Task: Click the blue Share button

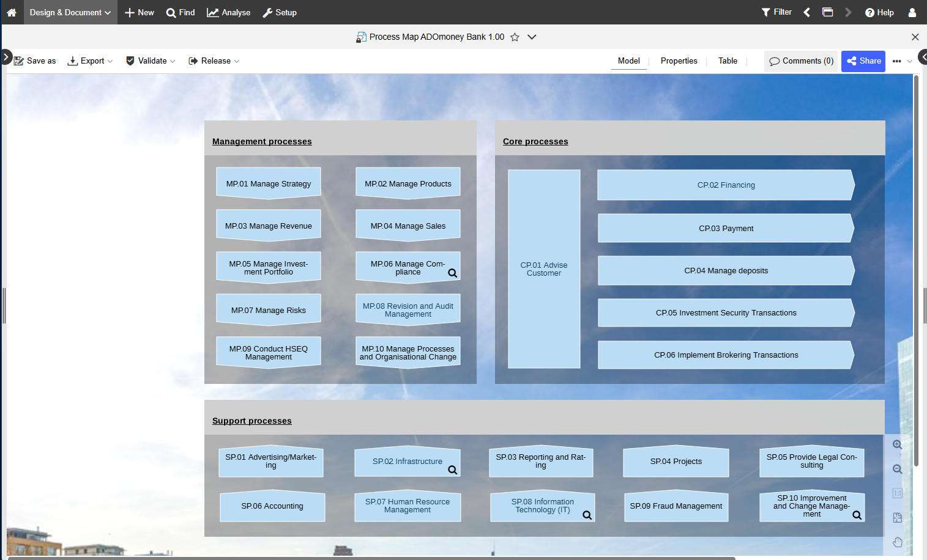Action: (x=863, y=61)
